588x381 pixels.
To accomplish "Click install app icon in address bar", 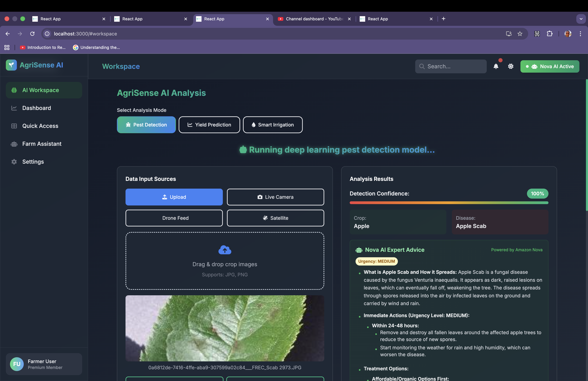I will point(508,34).
